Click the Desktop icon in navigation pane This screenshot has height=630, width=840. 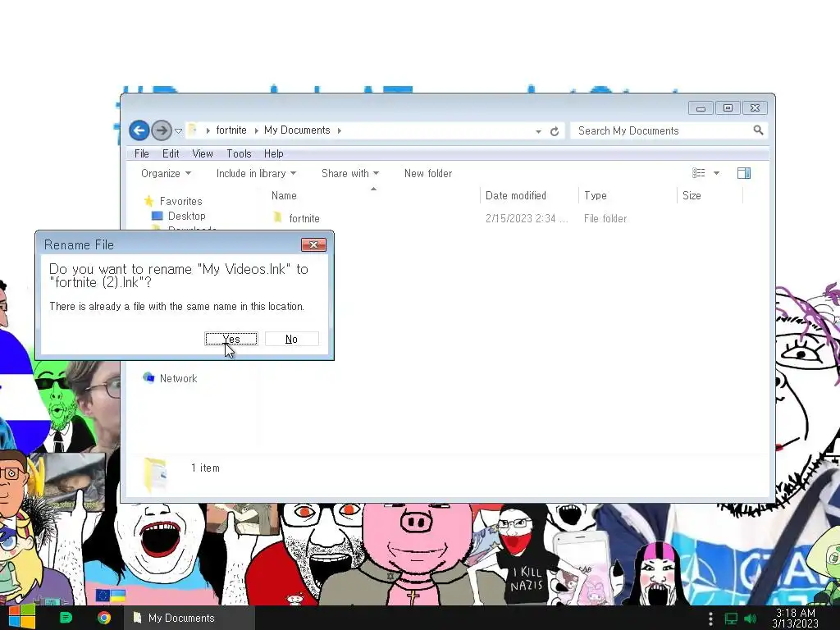[x=157, y=216]
